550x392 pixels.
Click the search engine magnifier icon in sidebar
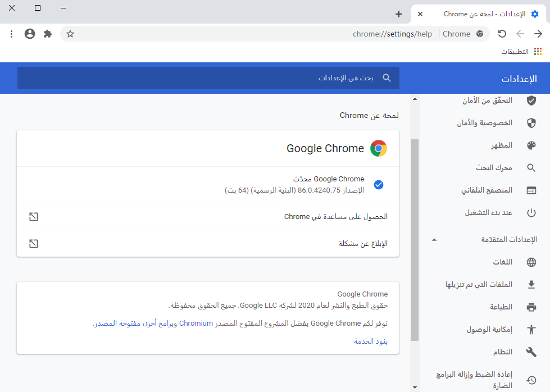click(x=531, y=168)
